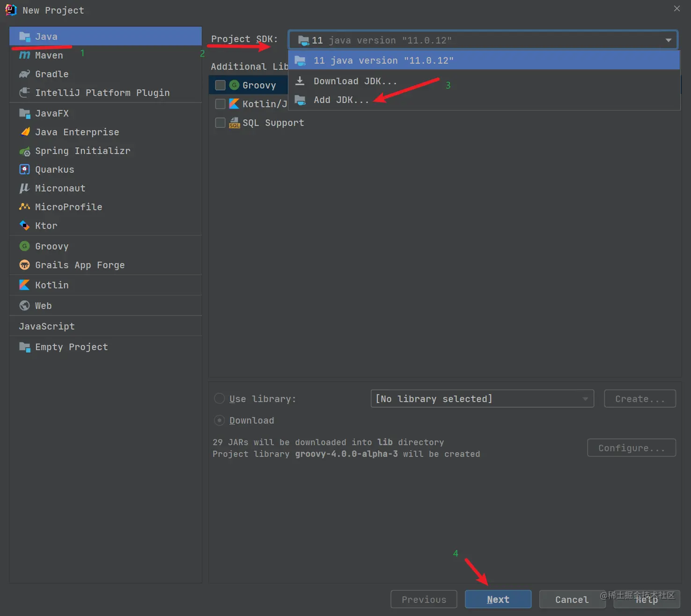Image resolution: width=691 pixels, height=616 pixels.
Task: Click the Kotlin logo icon in sidebar
Action: coord(24,285)
